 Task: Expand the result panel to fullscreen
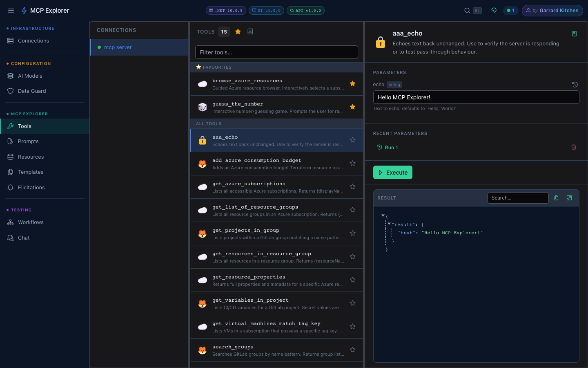(569, 198)
